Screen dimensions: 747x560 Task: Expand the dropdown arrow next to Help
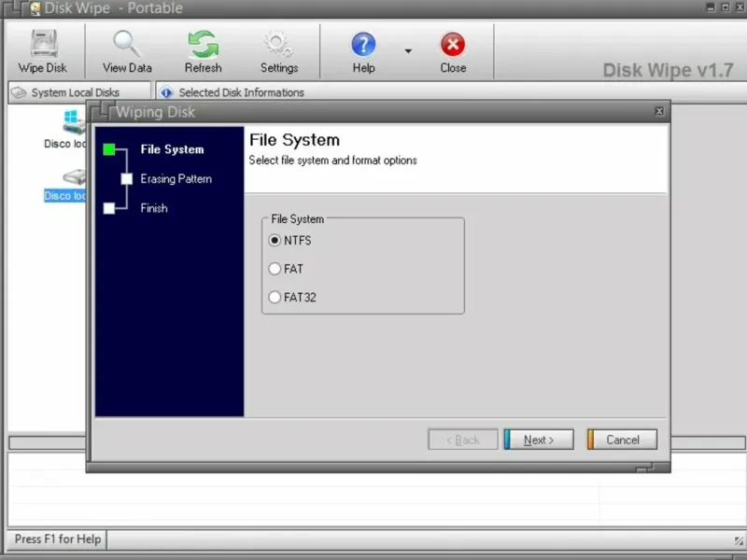[x=408, y=51]
